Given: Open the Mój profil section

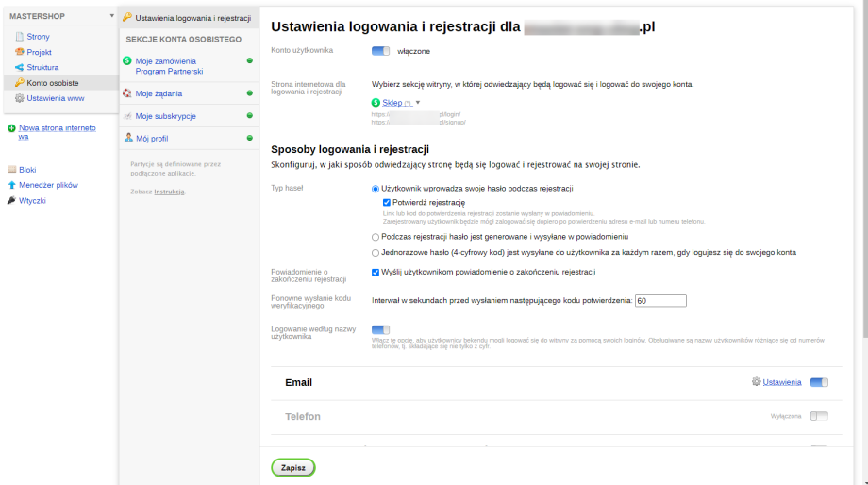Looking at the screenshot, I should click(x=152, y=139).
